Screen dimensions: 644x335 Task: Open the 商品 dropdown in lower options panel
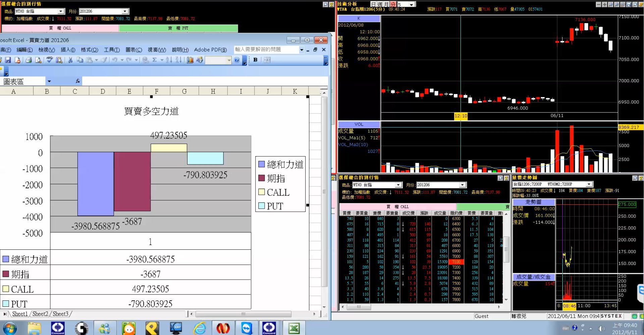tap(398, 185)
